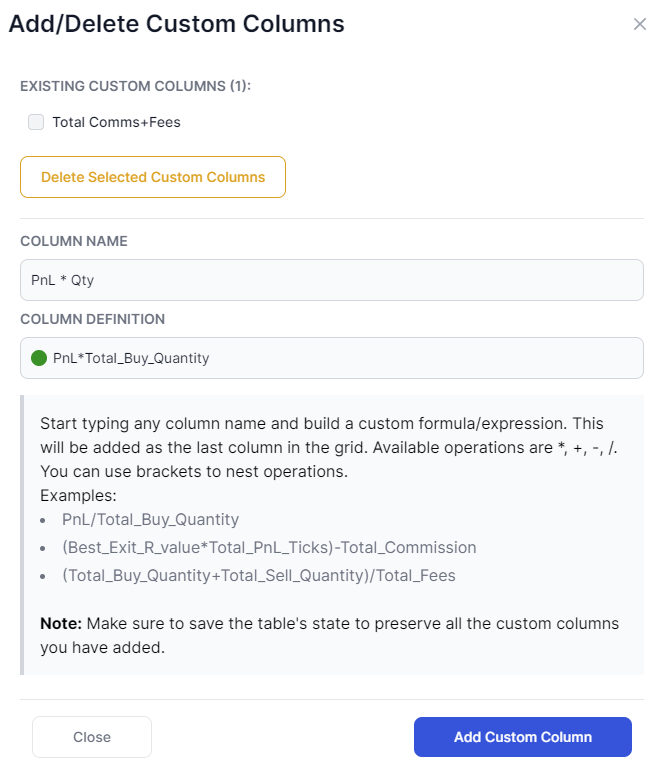Click the green validity indicator dot
Viewport: 661px width, 778px height.
pyautogui.click(x=39, y=358)
